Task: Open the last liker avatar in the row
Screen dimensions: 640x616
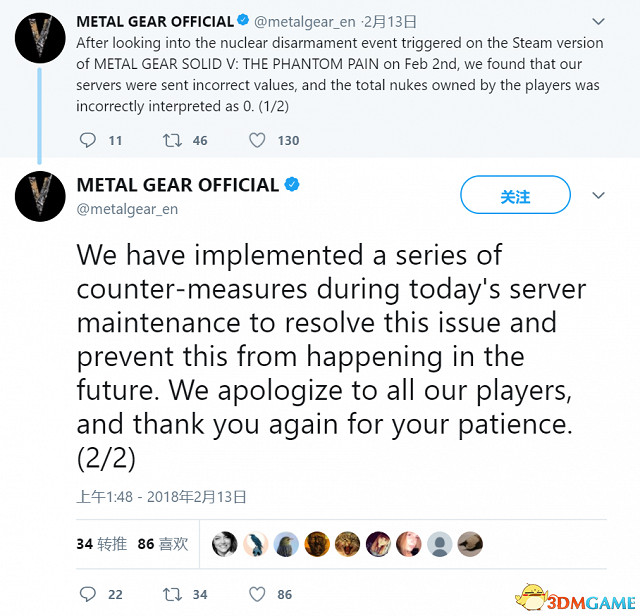Action: point(470,544)
